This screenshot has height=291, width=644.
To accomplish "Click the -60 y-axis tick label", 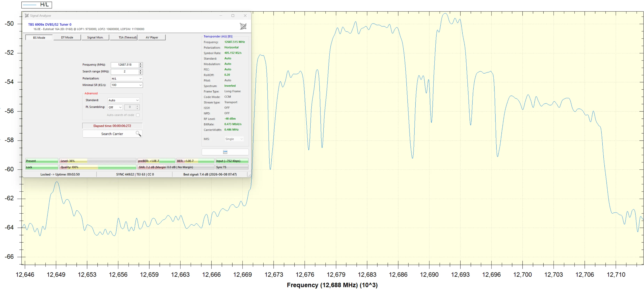I will pyautogui.click(x=9, y=169).
